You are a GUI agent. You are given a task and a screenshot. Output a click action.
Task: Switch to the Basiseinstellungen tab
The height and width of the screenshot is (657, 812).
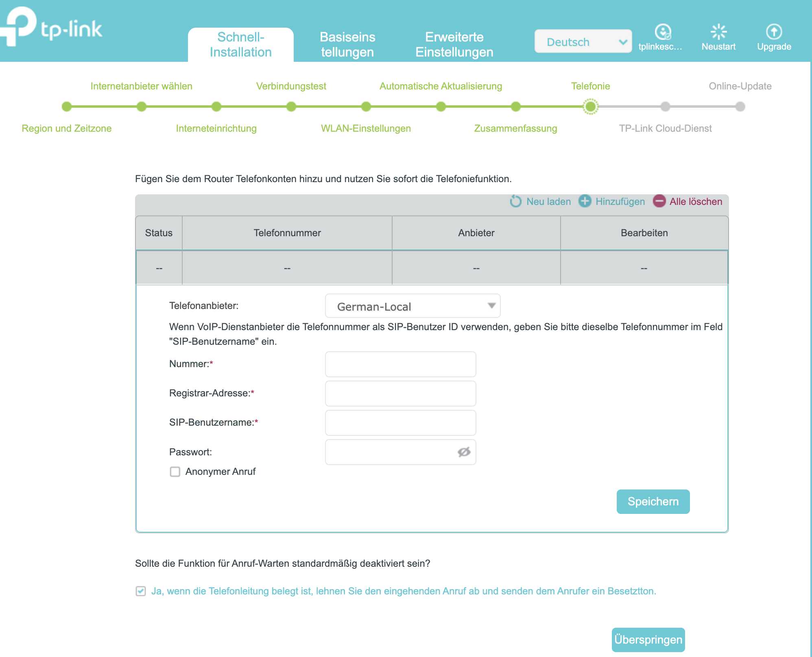point(347,45)
